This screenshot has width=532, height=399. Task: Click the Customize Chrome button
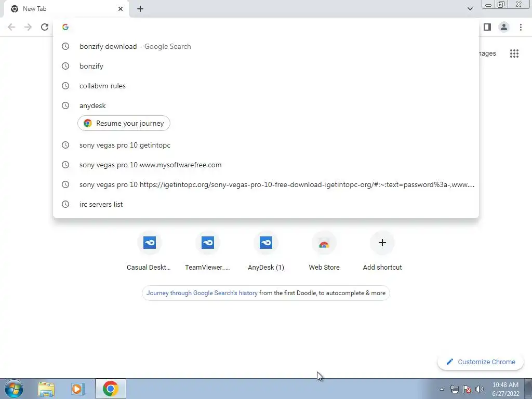coord(481,362)
